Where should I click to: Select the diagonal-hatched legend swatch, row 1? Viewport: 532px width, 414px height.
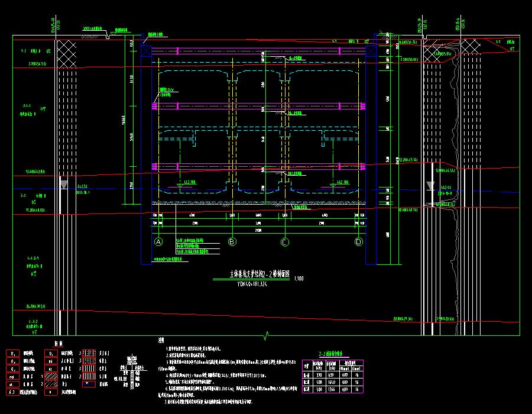click(51, 376)
